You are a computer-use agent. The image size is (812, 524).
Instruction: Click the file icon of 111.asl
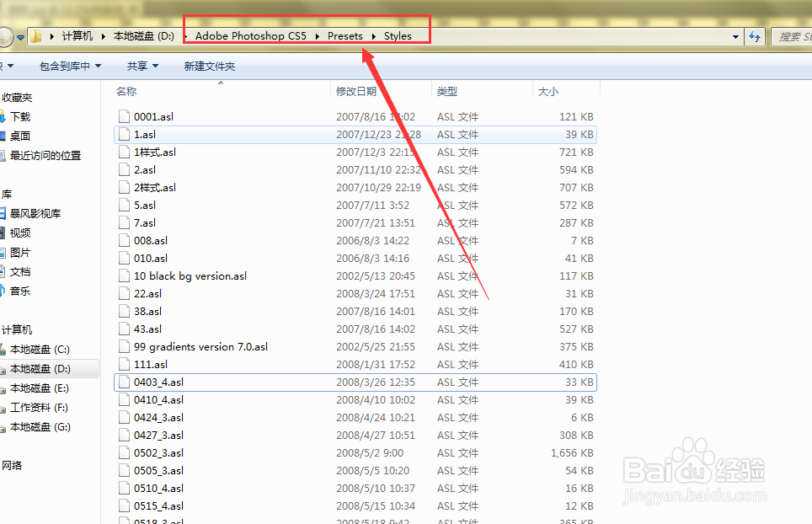tap(124, 364)
